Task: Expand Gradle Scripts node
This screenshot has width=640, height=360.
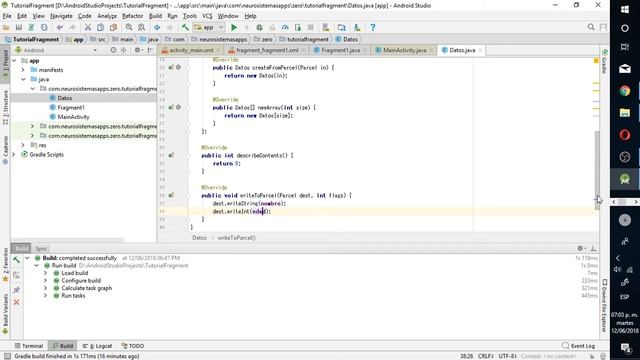Action: coord(14,155)
